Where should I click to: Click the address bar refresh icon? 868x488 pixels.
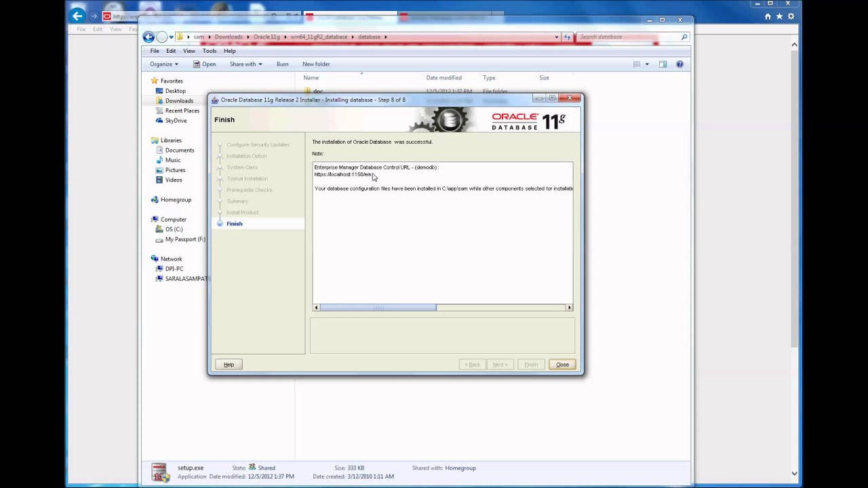click(x=568, y=37)
